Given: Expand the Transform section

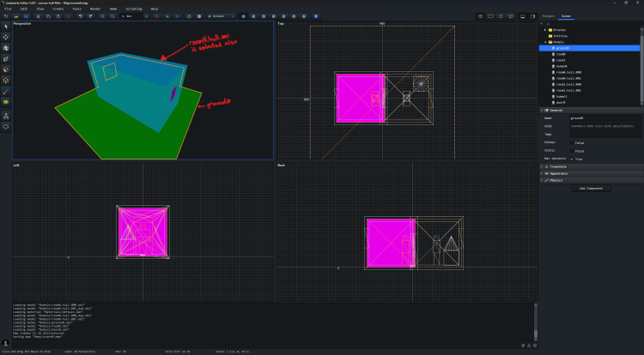Looking at the screenshot, I should [558, 165].
